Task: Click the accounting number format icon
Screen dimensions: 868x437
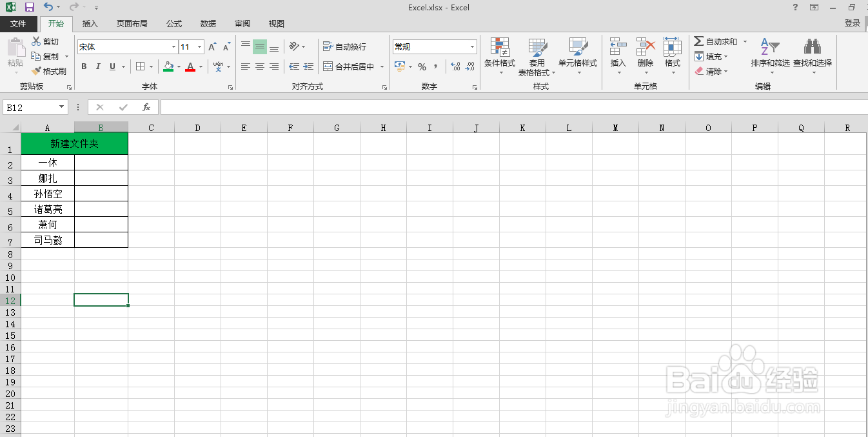Action: click(x=399, y=66)
